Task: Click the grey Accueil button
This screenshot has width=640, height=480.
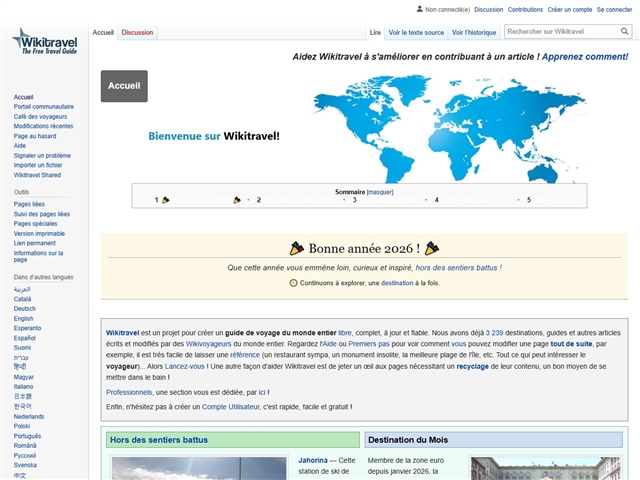Action: click(124, 86)
